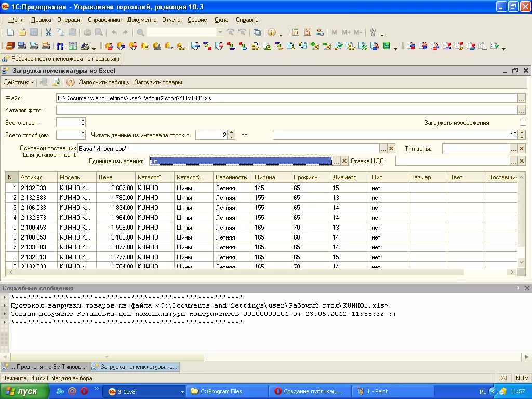
Task: Open selector for Ставка НДС field
Action: 514,161
